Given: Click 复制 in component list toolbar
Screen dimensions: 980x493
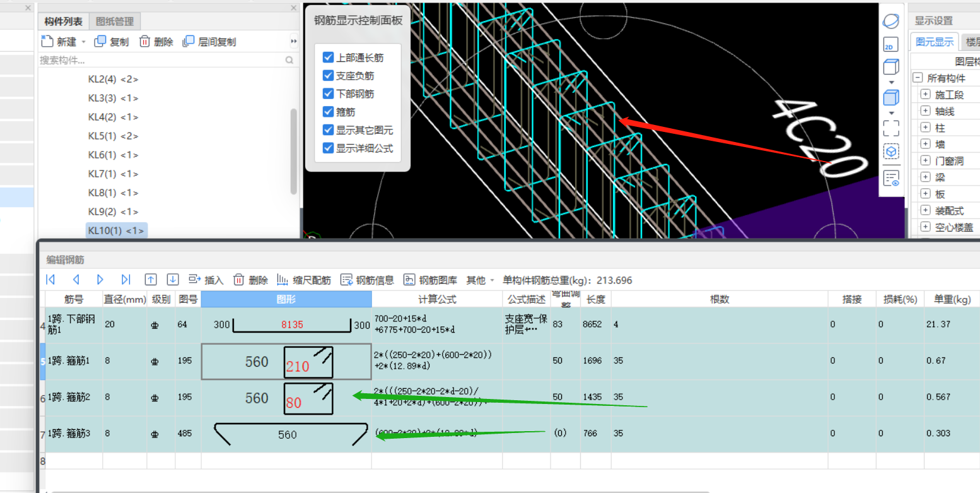Looking at the screenshot, I should tap(112, 42).
